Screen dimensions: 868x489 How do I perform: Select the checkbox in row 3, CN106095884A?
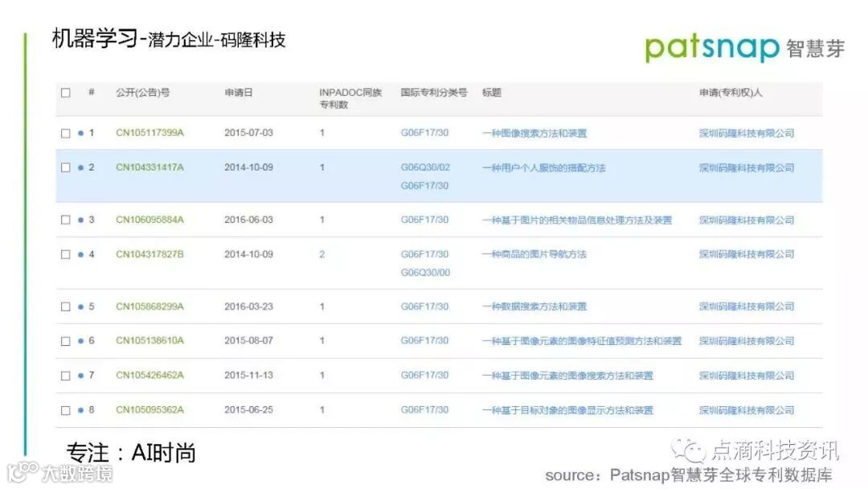[x=66, y=220]
